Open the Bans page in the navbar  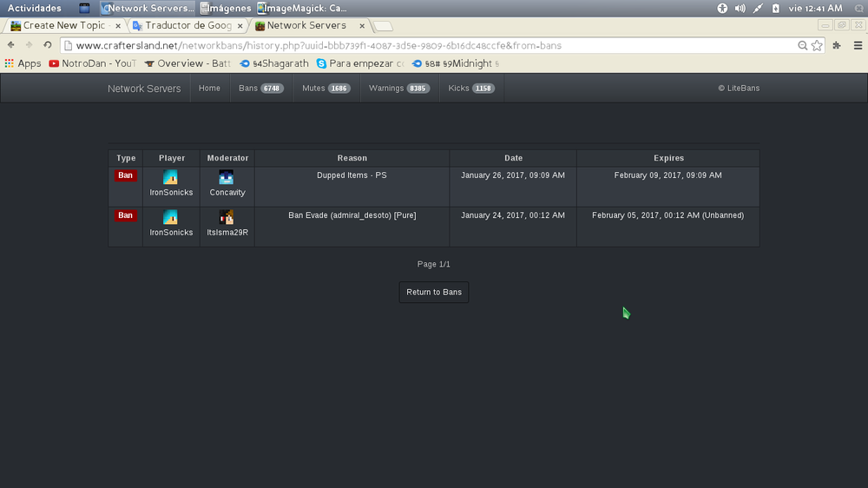[260, 88]
